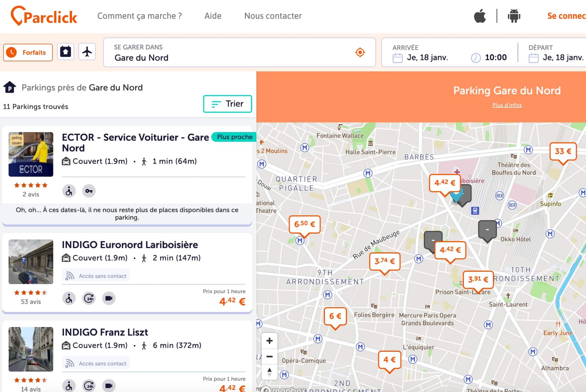
Task: Click Euronord 4,42 € price
Action: 232,301
